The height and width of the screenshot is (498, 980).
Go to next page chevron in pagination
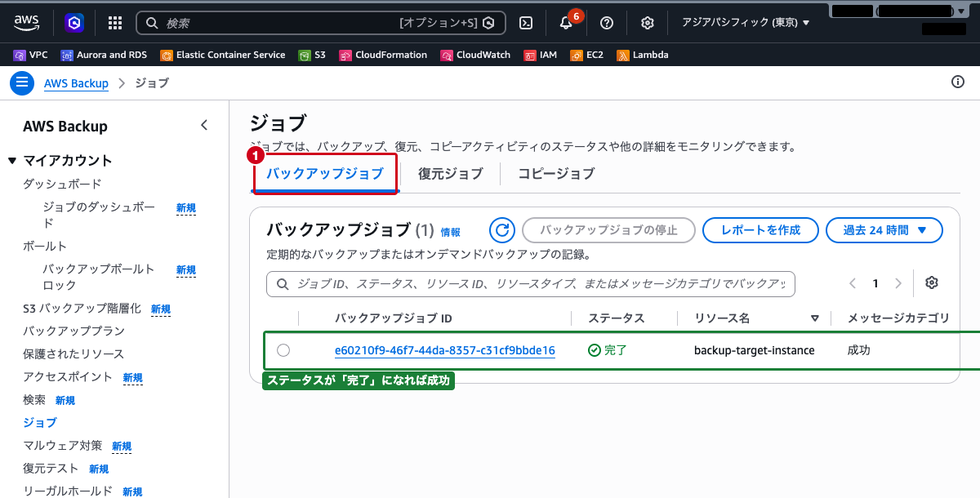click(x=898, y=283)
